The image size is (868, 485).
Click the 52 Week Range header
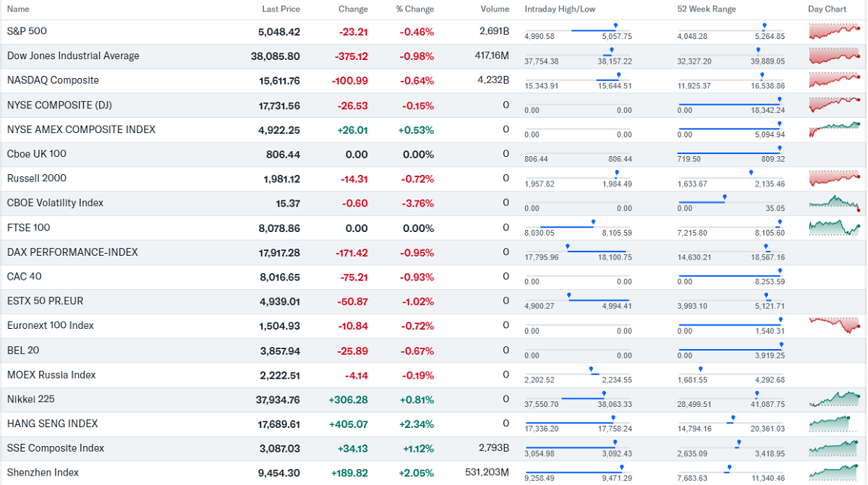pos(707,9)
